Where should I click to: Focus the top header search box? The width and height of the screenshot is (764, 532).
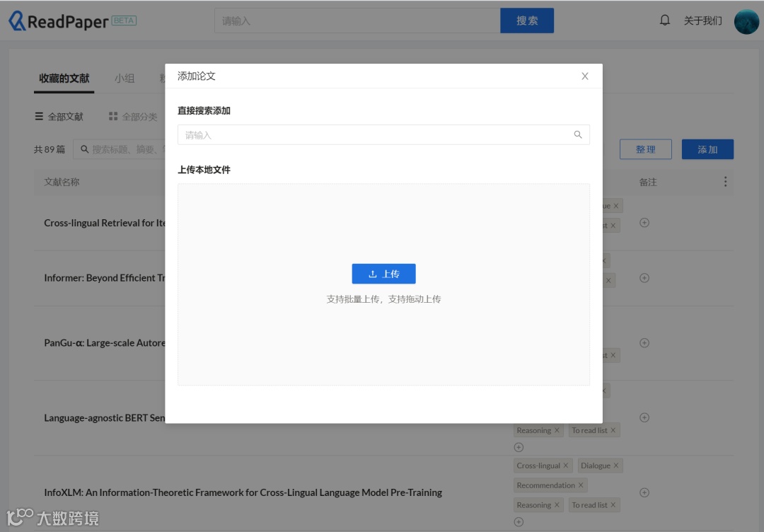(357, 21)
